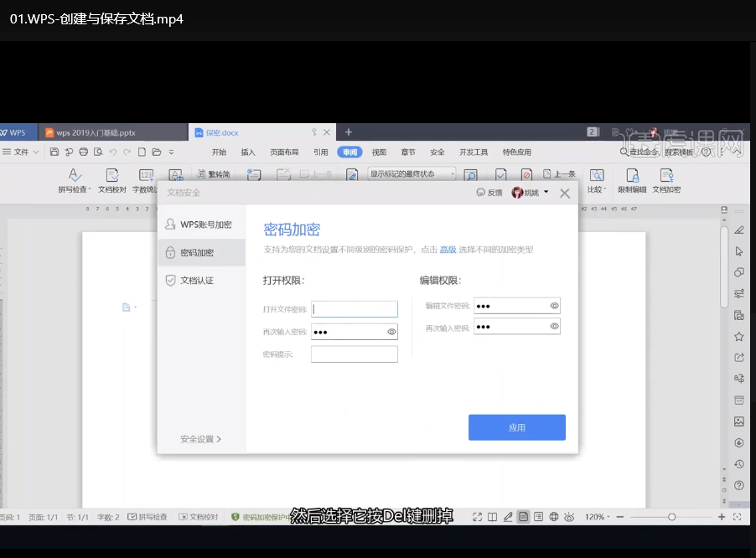
Task: Click the 文档加密 document encryption icon
Action: 666,181
